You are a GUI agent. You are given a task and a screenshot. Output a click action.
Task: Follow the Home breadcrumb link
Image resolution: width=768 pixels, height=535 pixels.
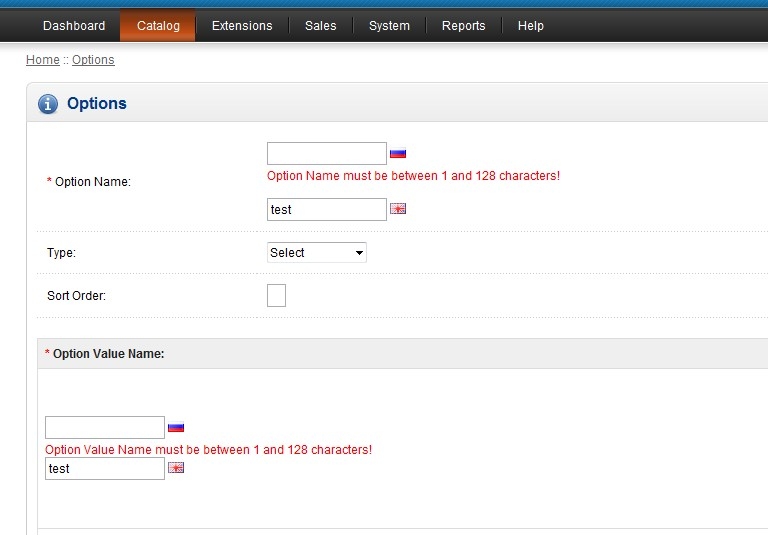point(43,60)
